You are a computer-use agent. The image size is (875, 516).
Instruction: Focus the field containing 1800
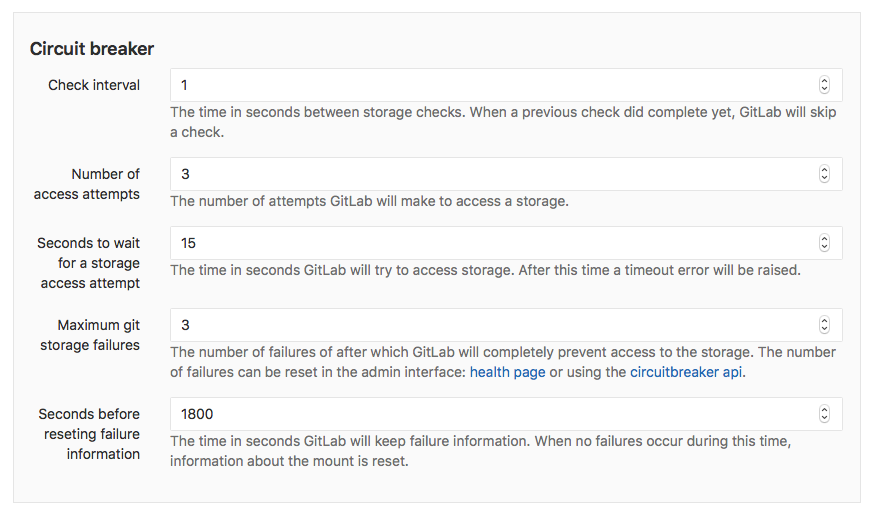tap(490, 414)
